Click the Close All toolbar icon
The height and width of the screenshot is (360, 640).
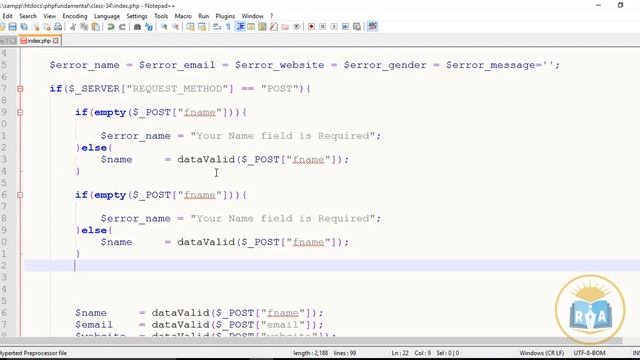click(x=47, y=27)
